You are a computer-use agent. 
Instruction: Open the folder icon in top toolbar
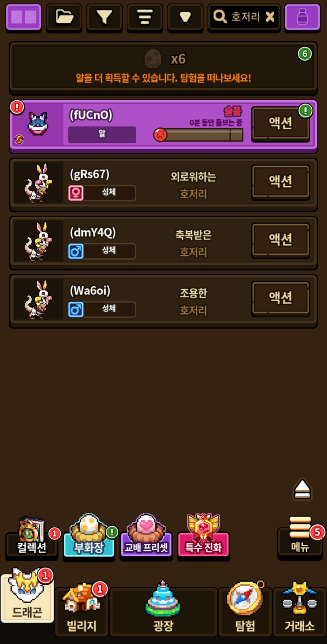(x=64, y=17)
